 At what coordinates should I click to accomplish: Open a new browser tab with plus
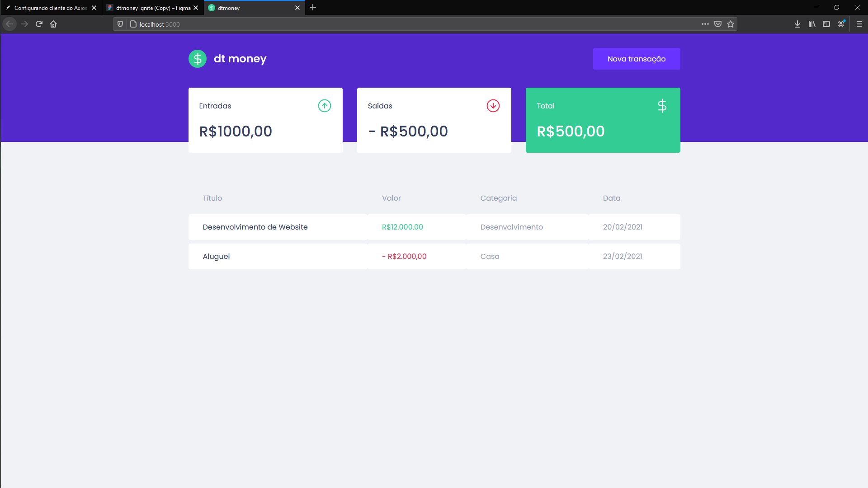313,8
